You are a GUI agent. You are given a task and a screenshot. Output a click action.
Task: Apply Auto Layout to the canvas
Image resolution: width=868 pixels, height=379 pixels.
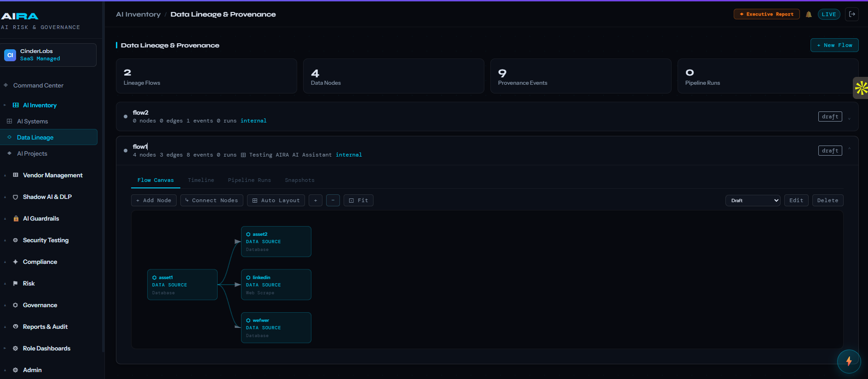click(x=276, y=200)
